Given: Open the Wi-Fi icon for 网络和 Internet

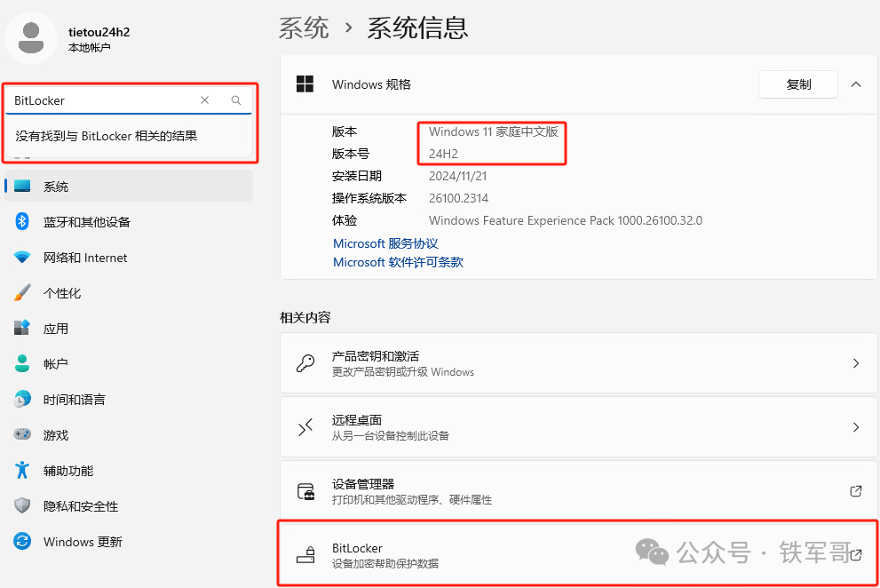Looking at the screenshot, I should click(x=22, y=258).
